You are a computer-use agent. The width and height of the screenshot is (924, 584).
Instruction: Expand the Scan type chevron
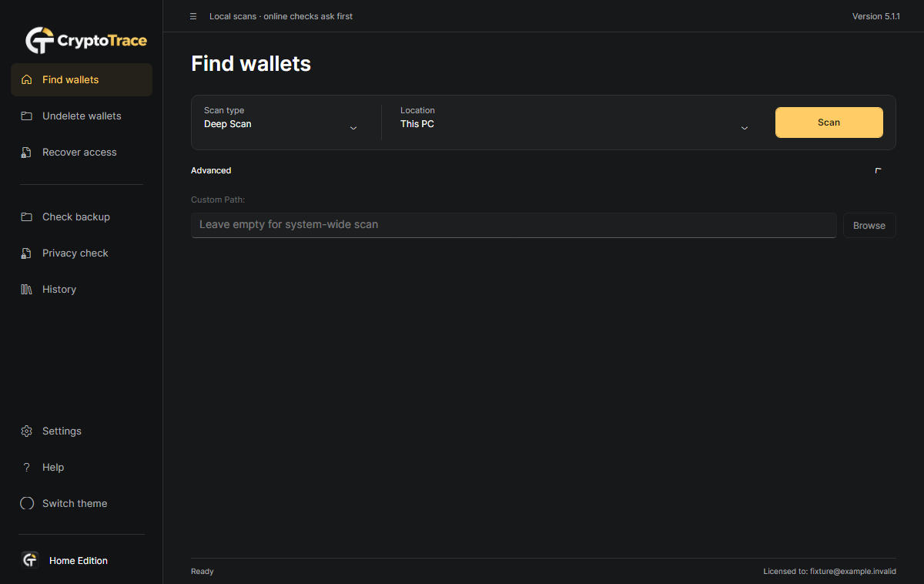click(x=353, y=128)
